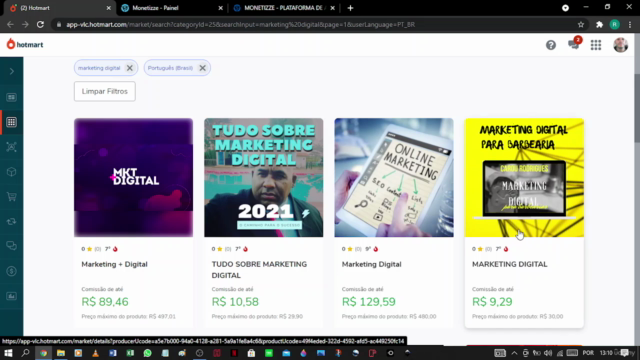Open the chat bubbles icon in sidebar
The width and height of the screenshot is (640, 360).
[x=11, y=246]
